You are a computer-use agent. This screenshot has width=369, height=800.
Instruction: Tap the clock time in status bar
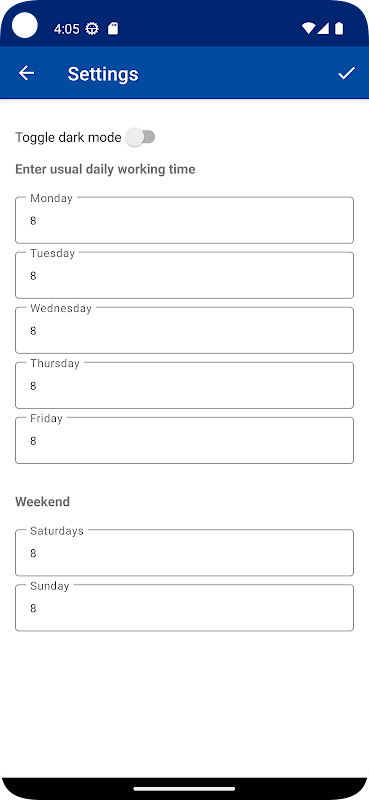pos(67,29)
